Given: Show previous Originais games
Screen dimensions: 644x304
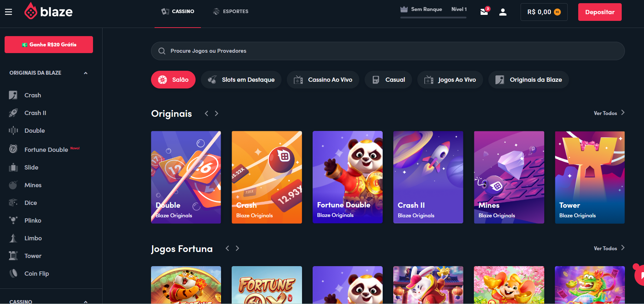Looking at the screenshot, I should tap(206, 113).
